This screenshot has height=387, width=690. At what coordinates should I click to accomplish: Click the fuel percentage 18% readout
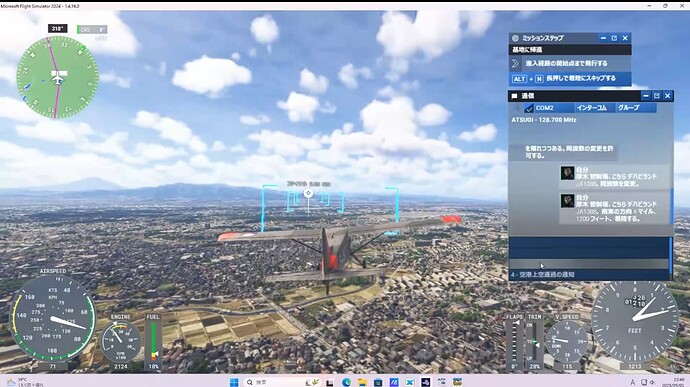[x=154, y=366]
